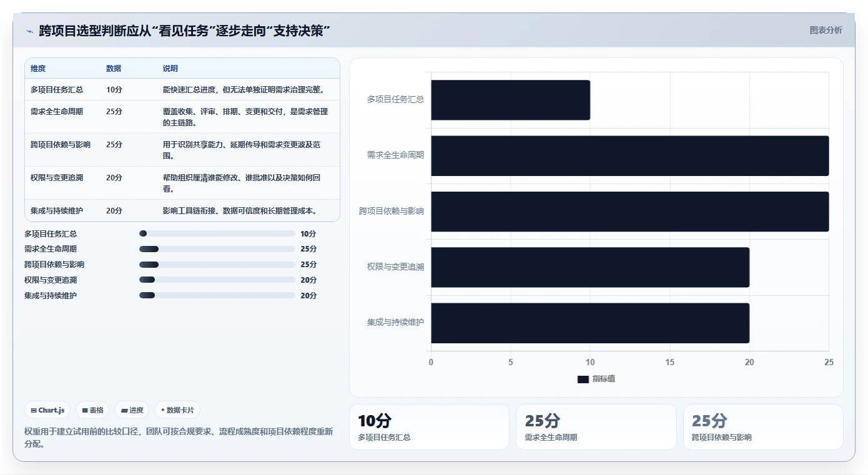Screen dimensions: 868x475
Task: Click the 多项目任务汇总 chart bar
Action: pos(510,100)
